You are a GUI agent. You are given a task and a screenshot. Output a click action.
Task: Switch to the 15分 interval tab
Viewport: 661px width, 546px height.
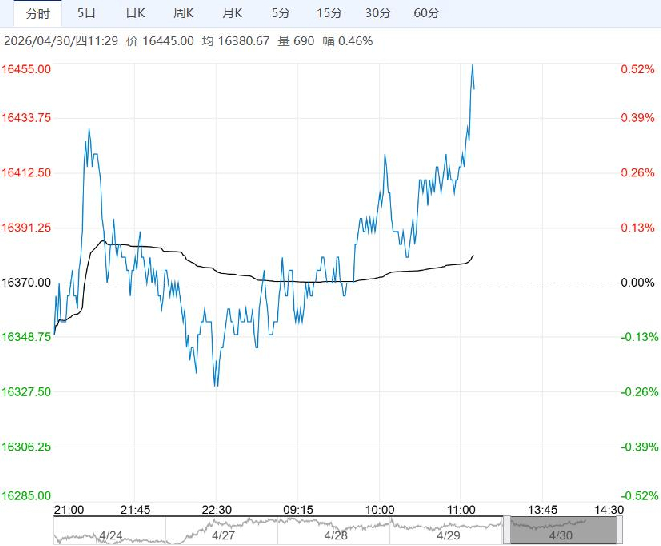click(x=329, y=13)
